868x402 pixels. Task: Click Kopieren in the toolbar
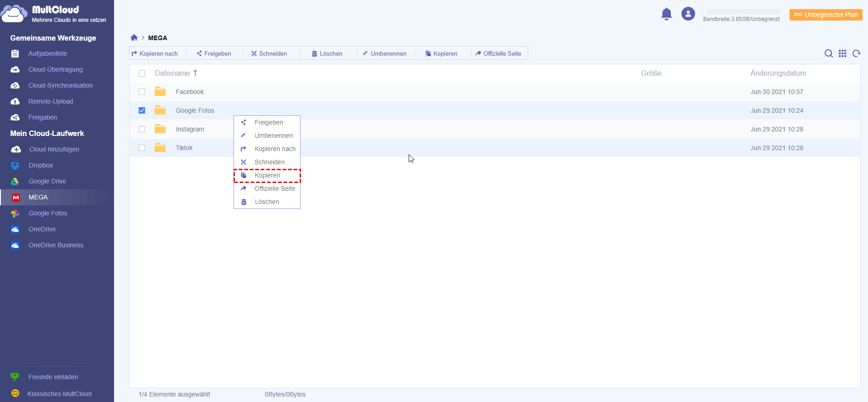pos(442,53)
